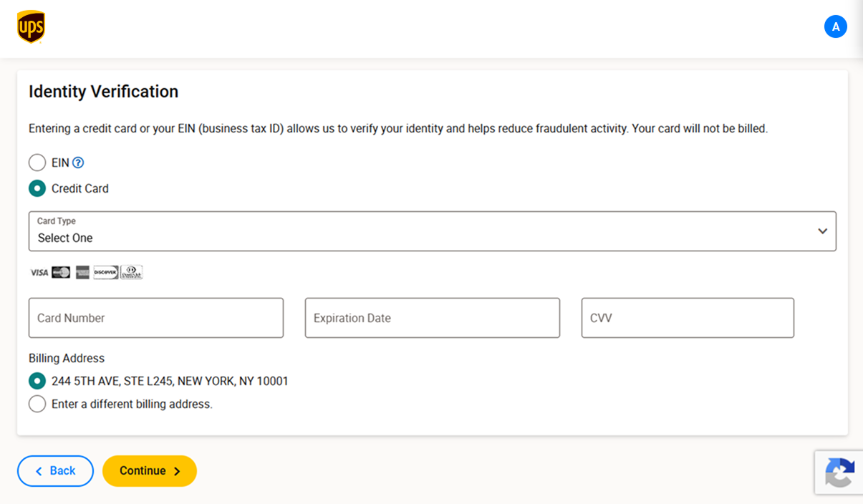This screenshot has height=504, width=863.
Task: Click the Identity Verification heading
Action: click(x=103, y=92)
